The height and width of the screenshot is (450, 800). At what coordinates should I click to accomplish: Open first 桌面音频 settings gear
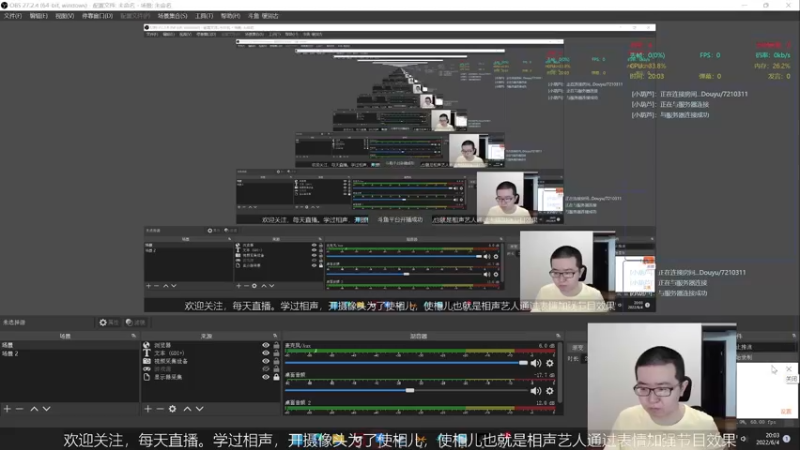pos(549,391)
